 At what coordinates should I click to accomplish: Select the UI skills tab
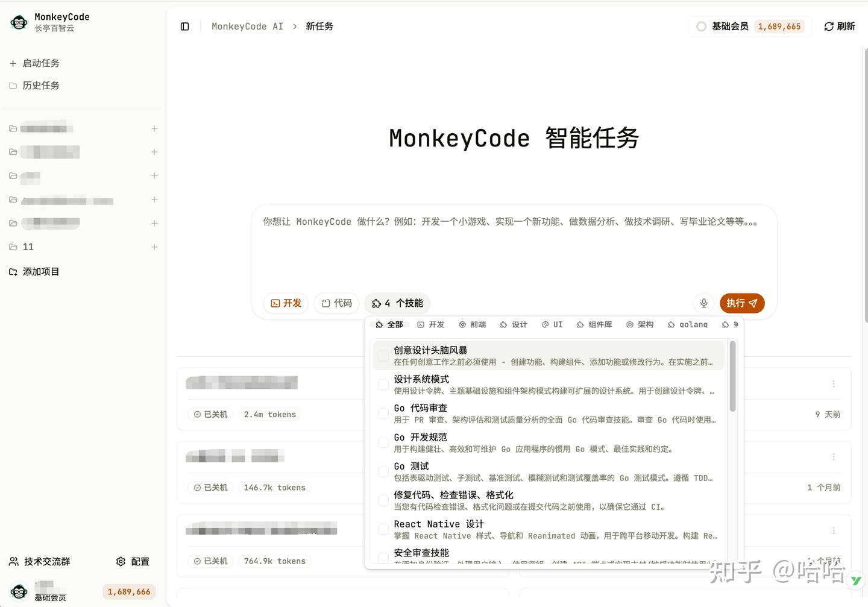point(552,324)
